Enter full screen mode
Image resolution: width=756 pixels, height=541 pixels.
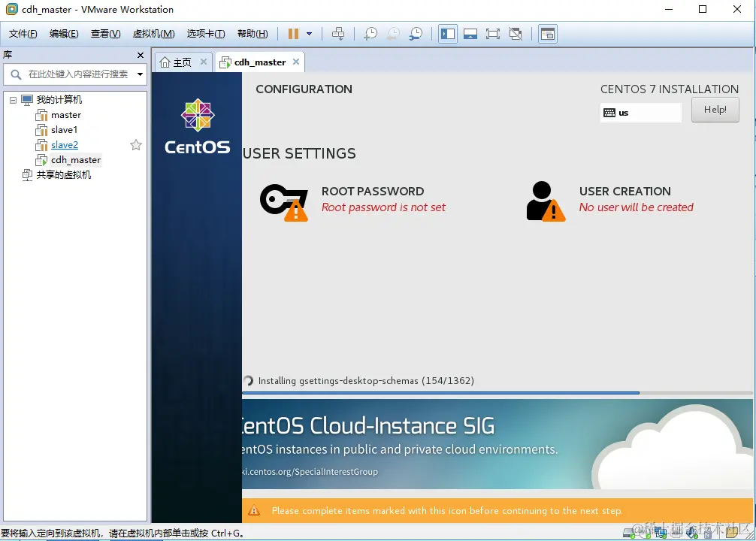493,34
